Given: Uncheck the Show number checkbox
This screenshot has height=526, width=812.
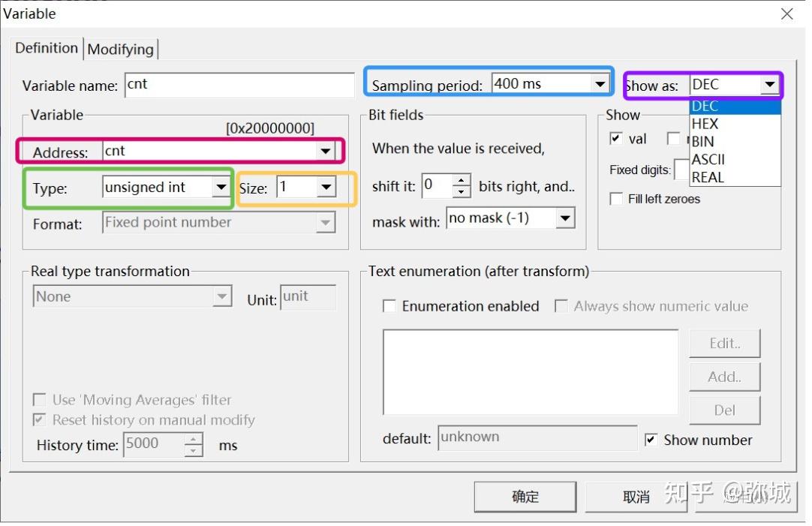Looking at the screenshot, I should pos(651,440).
